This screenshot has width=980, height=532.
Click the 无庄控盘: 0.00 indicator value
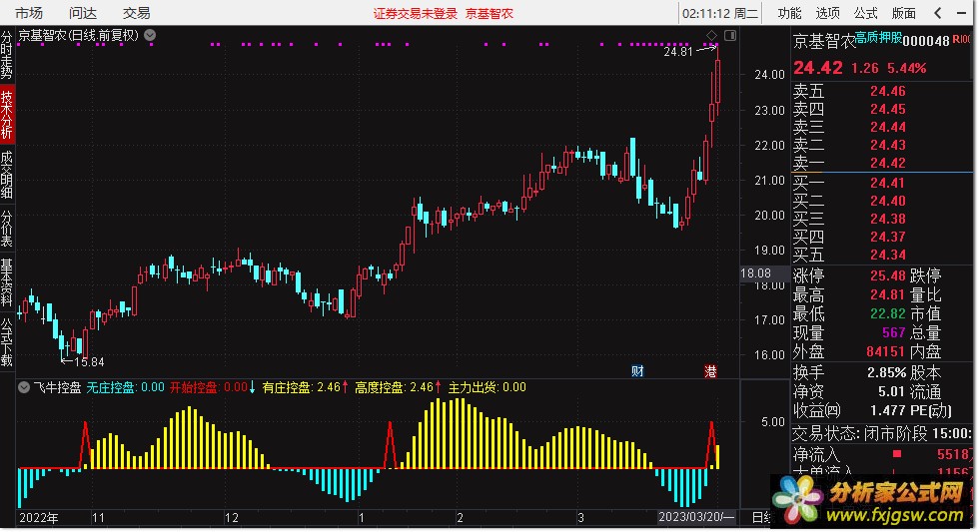[x=125, y=387]
